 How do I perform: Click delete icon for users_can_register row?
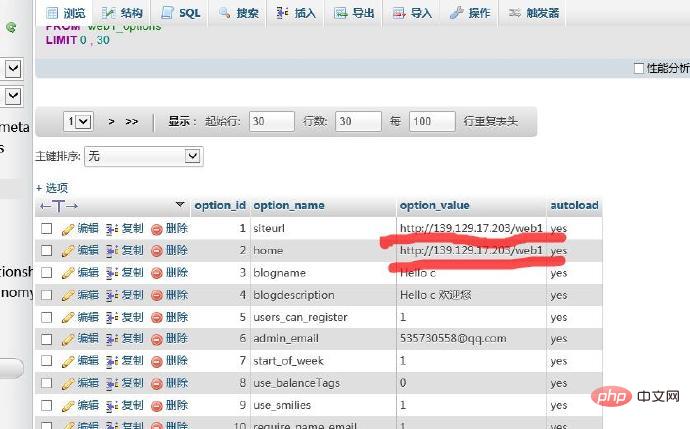pyautogui.click(x=157, y=316)
